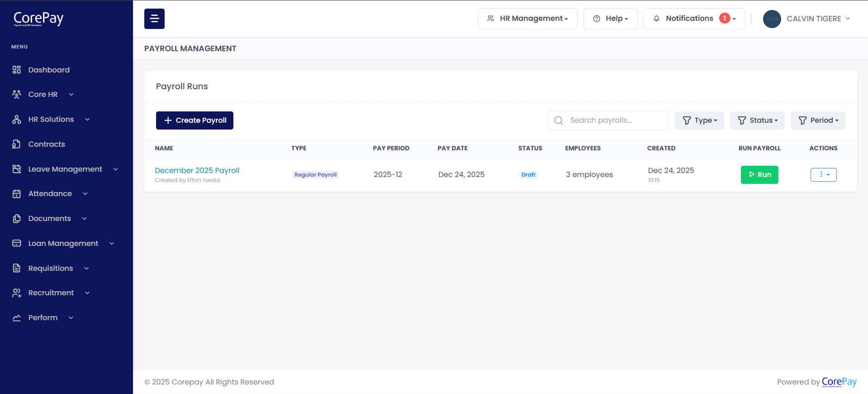Expand the Requisitions submenu chevron
868x394 pixels.
pos(86,268)
